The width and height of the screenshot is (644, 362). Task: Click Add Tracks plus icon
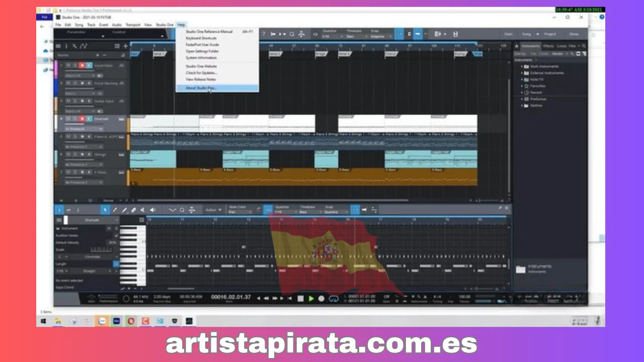[125, 46]
